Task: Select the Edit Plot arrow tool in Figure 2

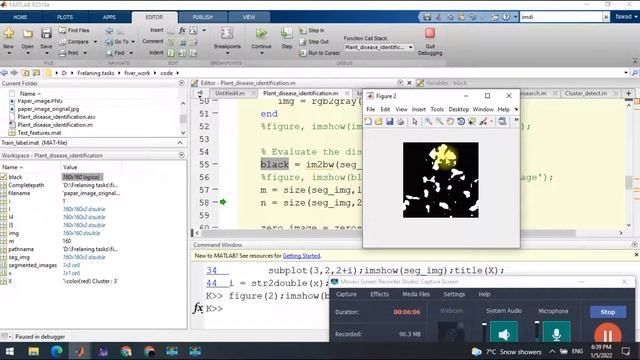Action: click(415, 122)
